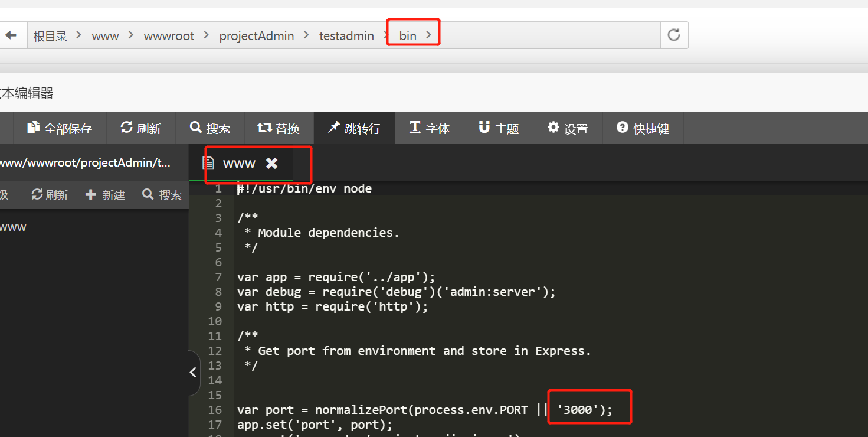Refresh the file path bar
This screenshot has width=868, height=437.
674,35
